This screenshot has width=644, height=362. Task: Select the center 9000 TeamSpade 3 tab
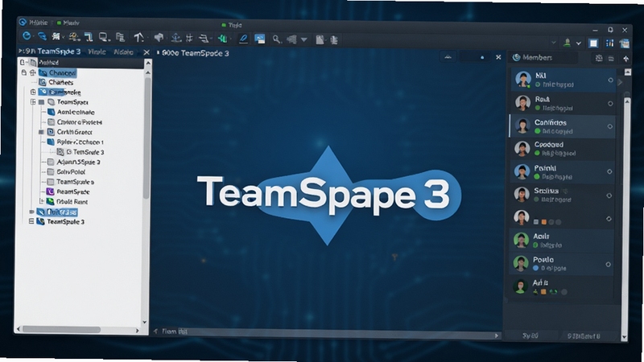point(193,53)
